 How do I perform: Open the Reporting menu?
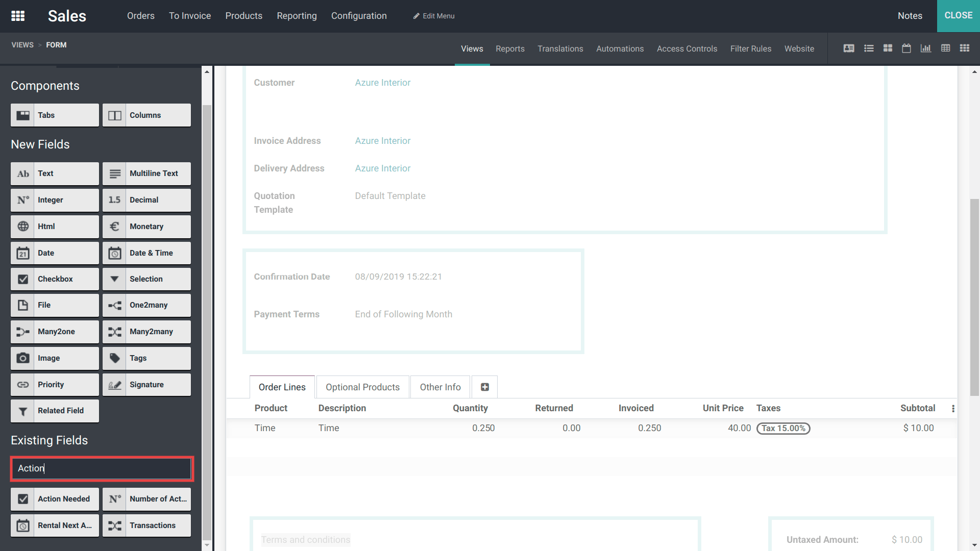pos(297,16)
